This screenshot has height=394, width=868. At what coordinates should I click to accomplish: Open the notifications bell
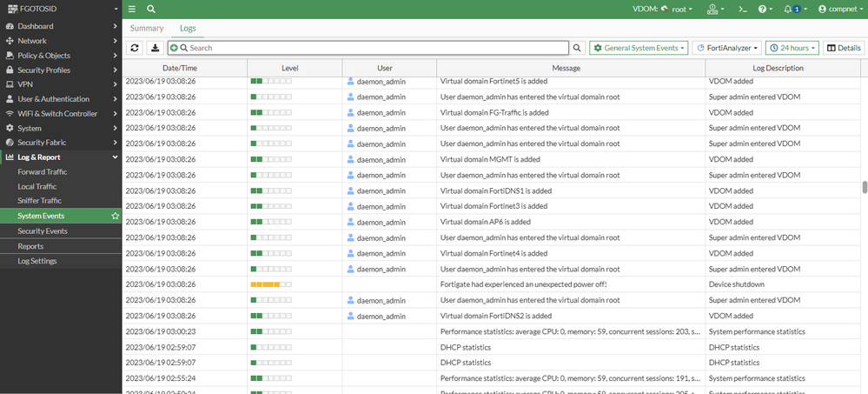[791, 9]
